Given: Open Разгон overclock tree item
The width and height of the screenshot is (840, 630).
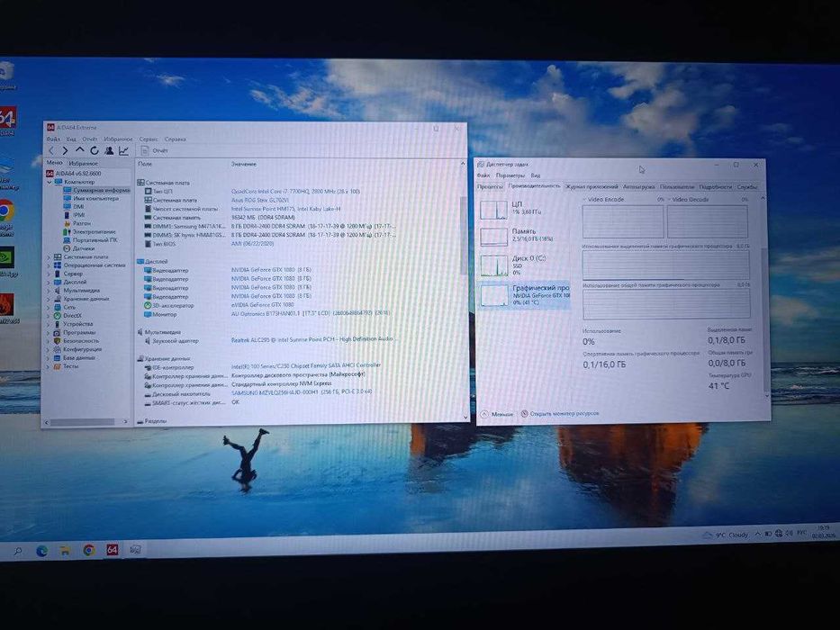Looking at the screenshot, I should (x=77, y=223).
